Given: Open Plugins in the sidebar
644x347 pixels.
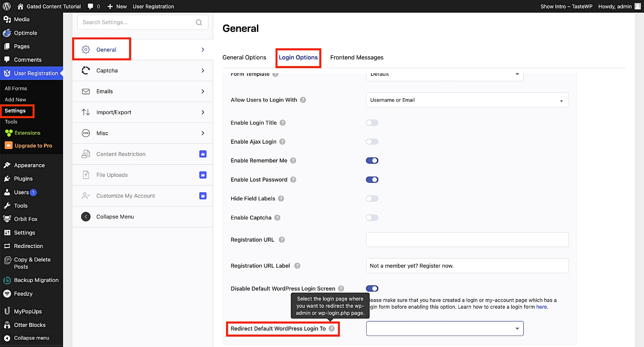Looking at the screenshot, I should click(23, 179).
